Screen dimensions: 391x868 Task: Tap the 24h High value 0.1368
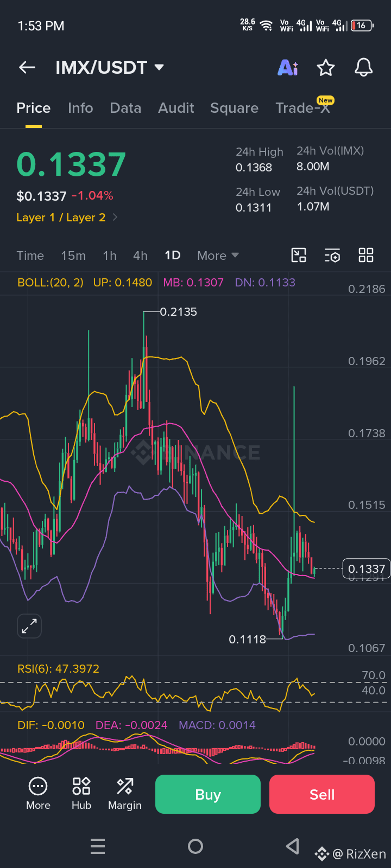tap(254, 168)
